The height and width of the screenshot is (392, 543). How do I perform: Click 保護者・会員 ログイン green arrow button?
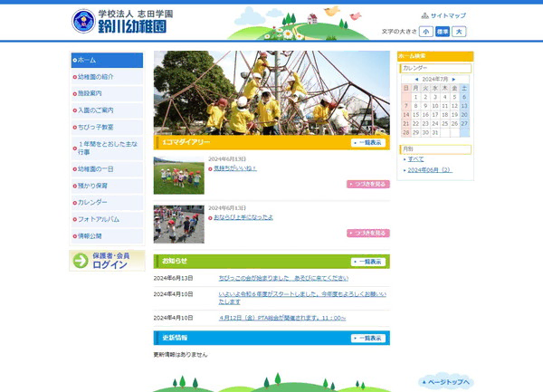pyautogui.click(x=107, y=261)
